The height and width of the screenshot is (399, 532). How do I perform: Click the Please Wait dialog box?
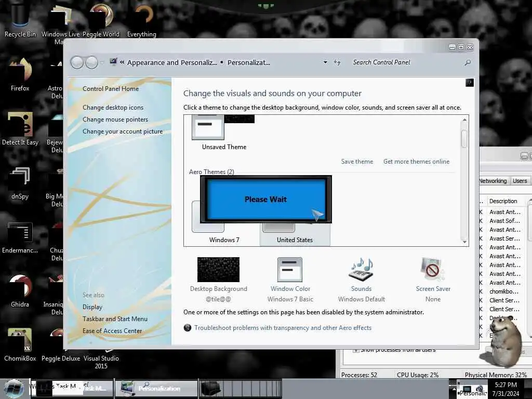(265, 199)
